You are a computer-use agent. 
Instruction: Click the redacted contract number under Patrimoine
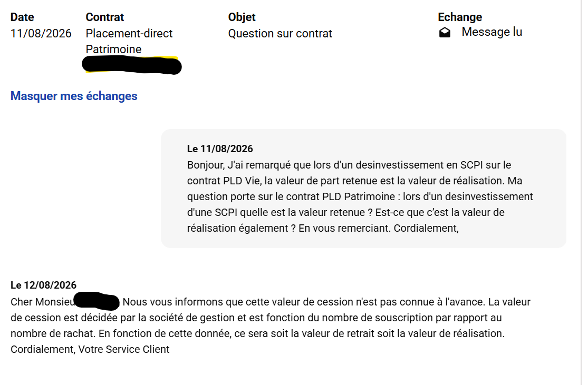[132, 65]
